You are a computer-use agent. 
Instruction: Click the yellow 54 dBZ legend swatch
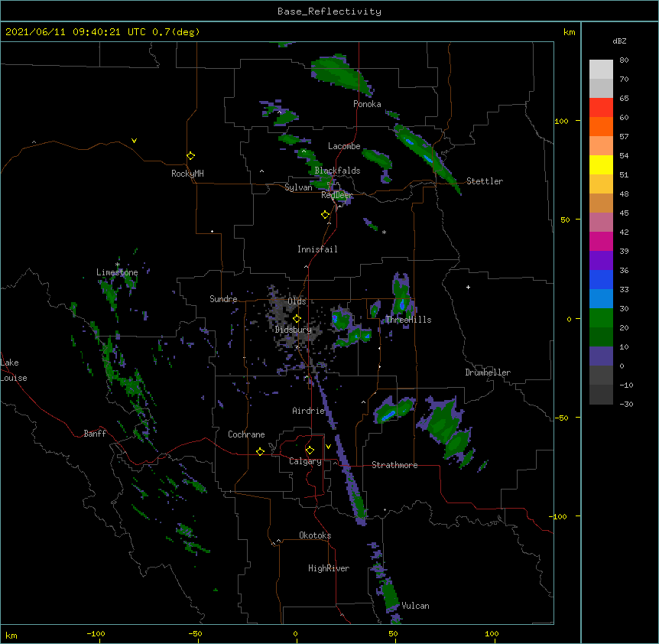[x=601, y=164]
